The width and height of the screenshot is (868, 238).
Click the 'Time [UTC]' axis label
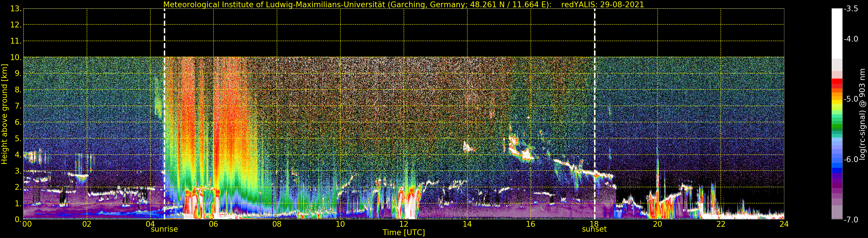(x=404, y=233)
